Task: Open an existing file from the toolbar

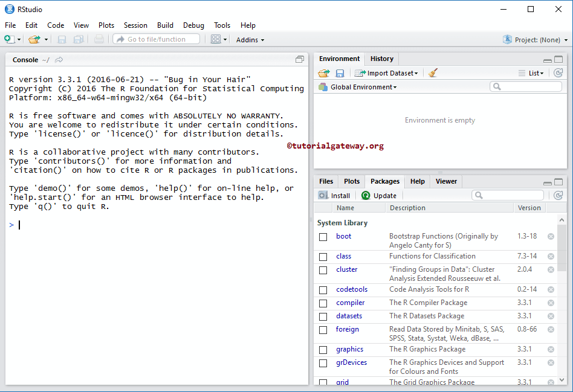Action: point(34,39)
